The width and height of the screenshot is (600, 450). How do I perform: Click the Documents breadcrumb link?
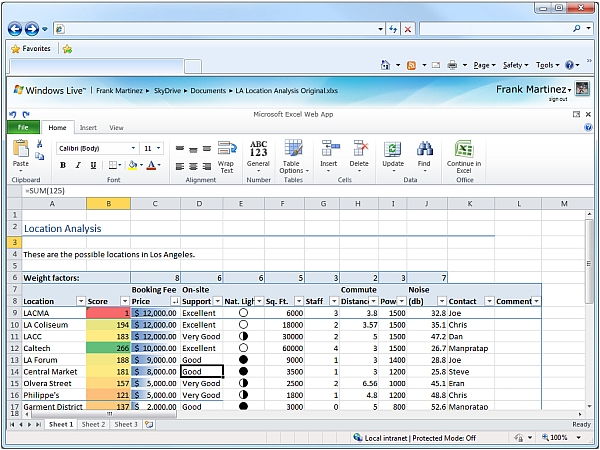click(x=208, y=91)
